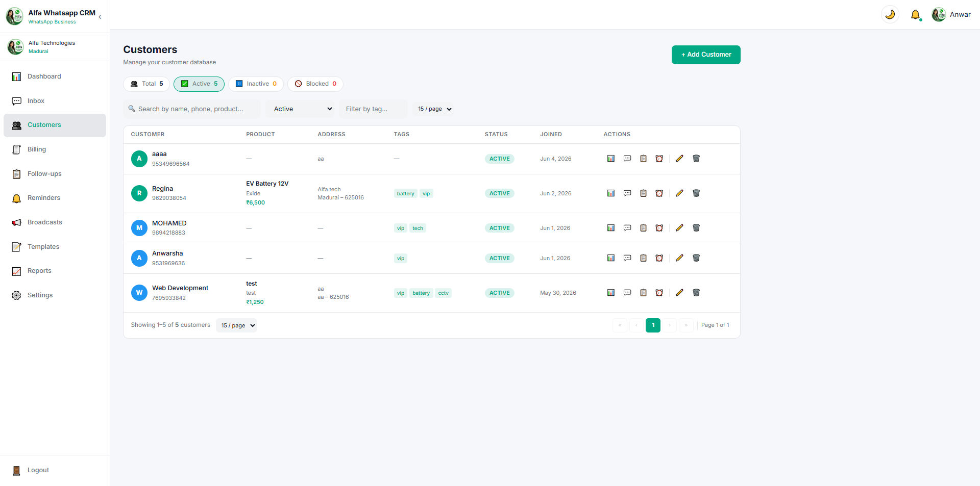Go to Dashboard in sidebar
This screenshot has width=980, height=486.
[55, 76]
